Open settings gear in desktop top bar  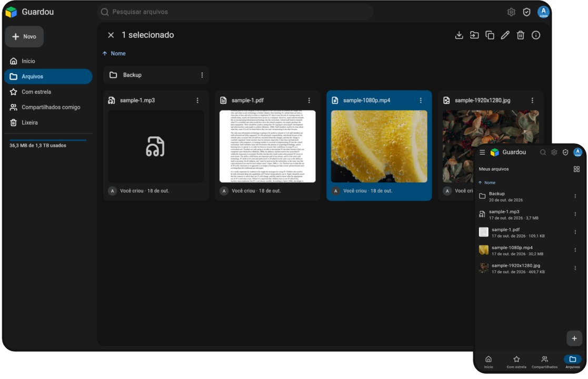pos(511,12)
